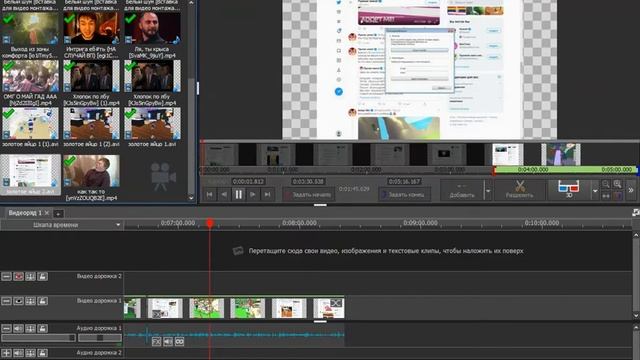The image size is (640, 360).
Task: Zoom out the preview timeline magnifier
Action: point(606,184)
